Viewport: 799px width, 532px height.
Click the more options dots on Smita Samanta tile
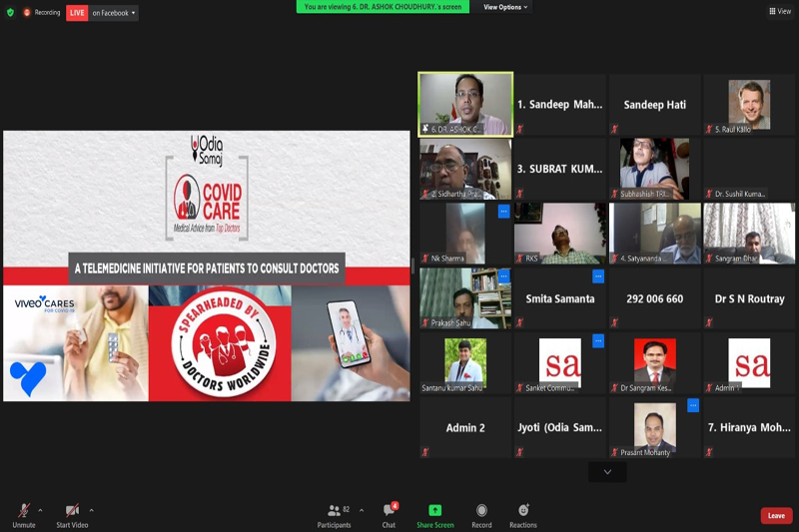(598, 276)
